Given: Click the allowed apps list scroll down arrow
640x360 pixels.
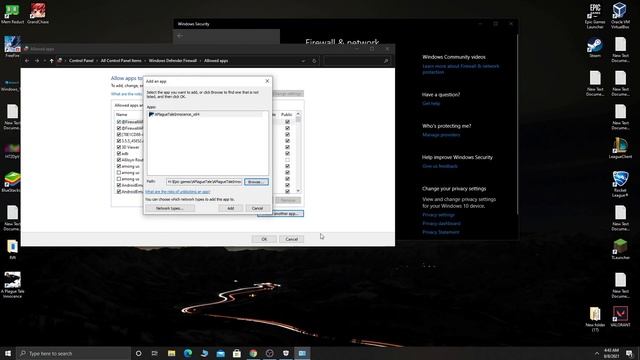Looking at the screenshot, I should 298,191.
